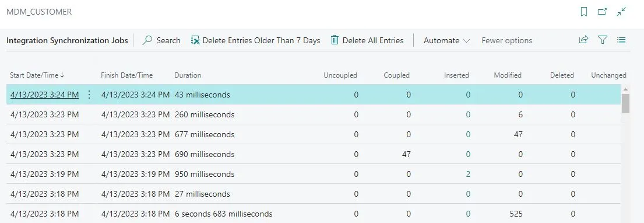Viewport: 644px width, 223px height.
Task: Open page in new window icon
Action: [602, 12]
